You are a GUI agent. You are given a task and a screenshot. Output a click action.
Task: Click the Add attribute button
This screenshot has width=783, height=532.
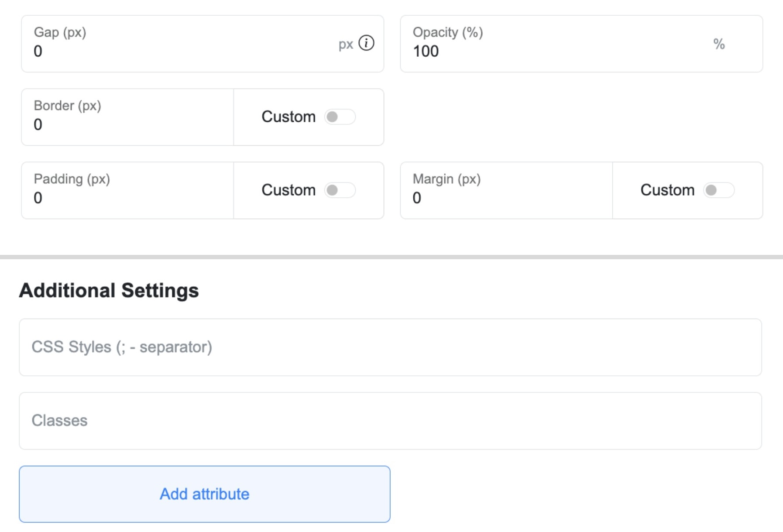click(205, 494)
